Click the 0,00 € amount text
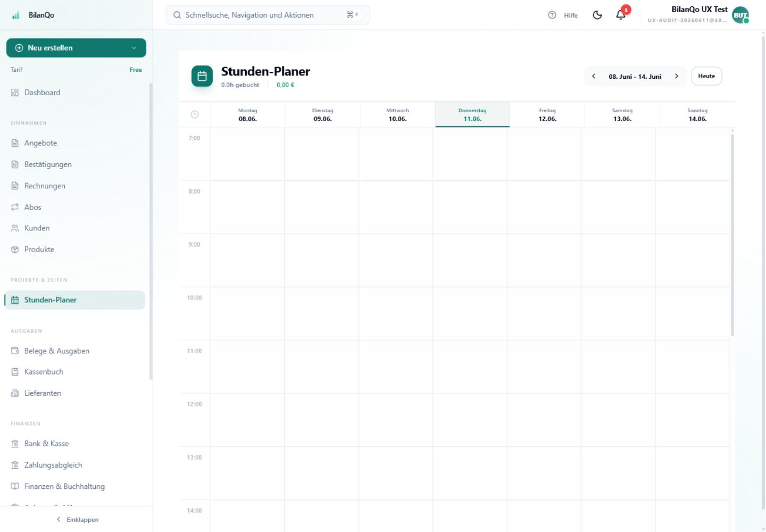 click(285, 85)
